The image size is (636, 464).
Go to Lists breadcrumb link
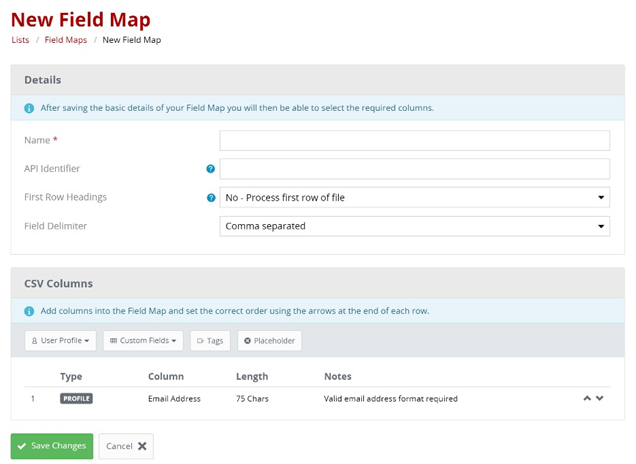tap(20, 40)
